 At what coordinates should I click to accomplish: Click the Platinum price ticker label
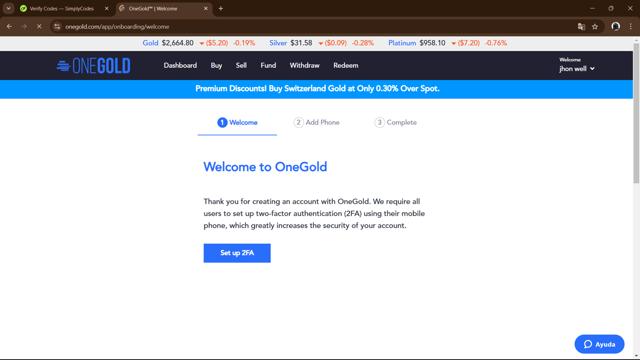[402, 43]
